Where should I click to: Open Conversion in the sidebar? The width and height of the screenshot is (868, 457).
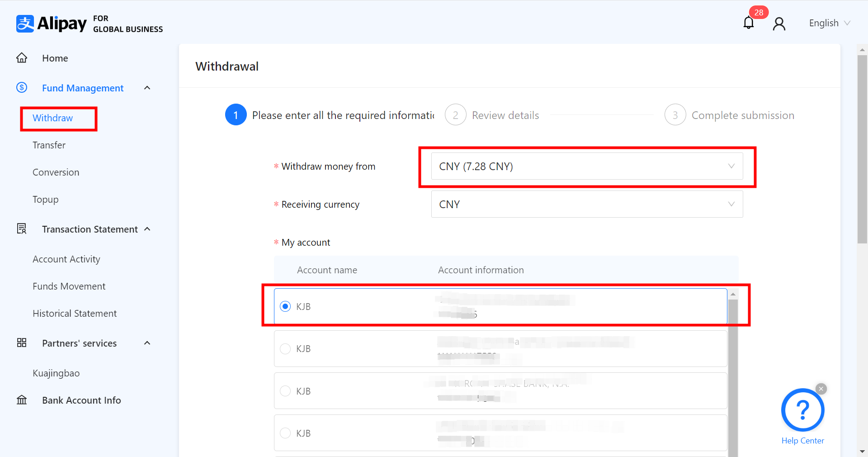coord(56,172)
